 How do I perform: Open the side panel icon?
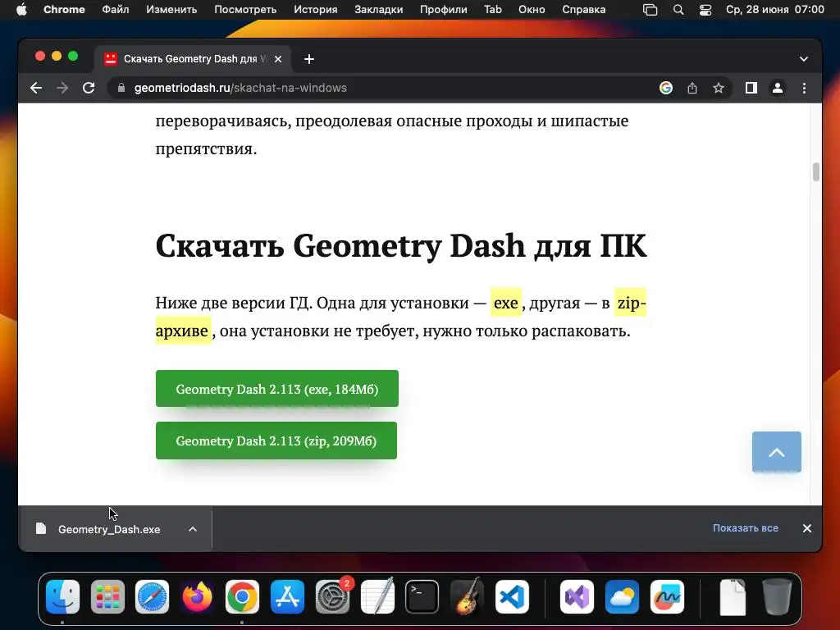coord(751,88)
